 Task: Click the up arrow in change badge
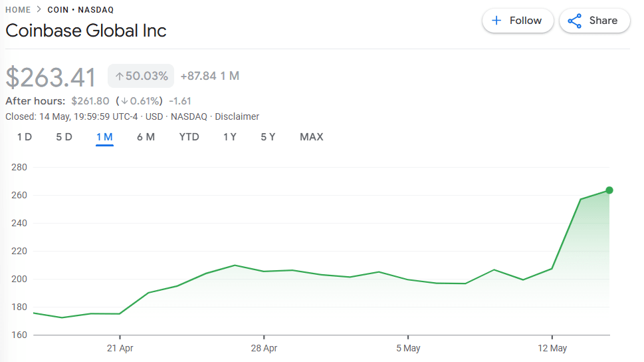coord(119,76)
